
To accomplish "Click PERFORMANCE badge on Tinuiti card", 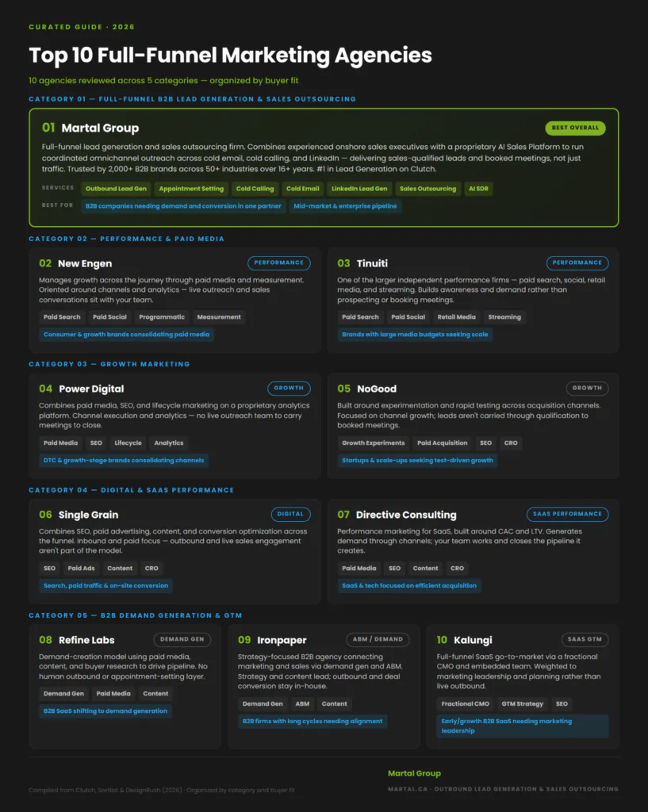I will point(577,263).
